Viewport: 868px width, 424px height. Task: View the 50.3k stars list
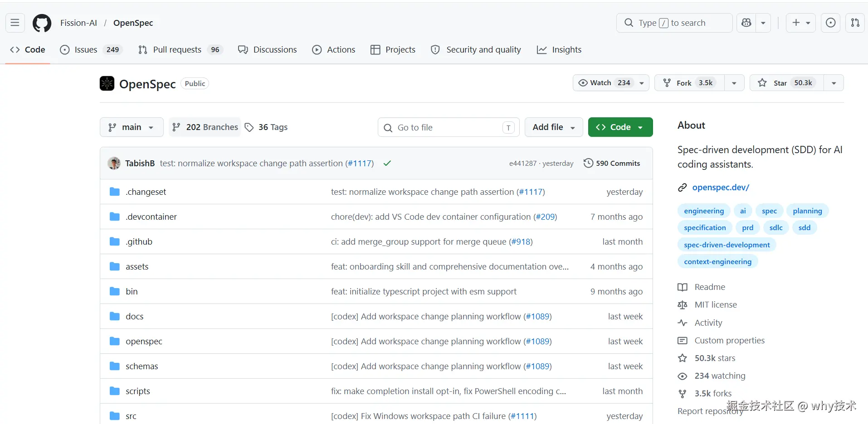(x=715, y=358)
